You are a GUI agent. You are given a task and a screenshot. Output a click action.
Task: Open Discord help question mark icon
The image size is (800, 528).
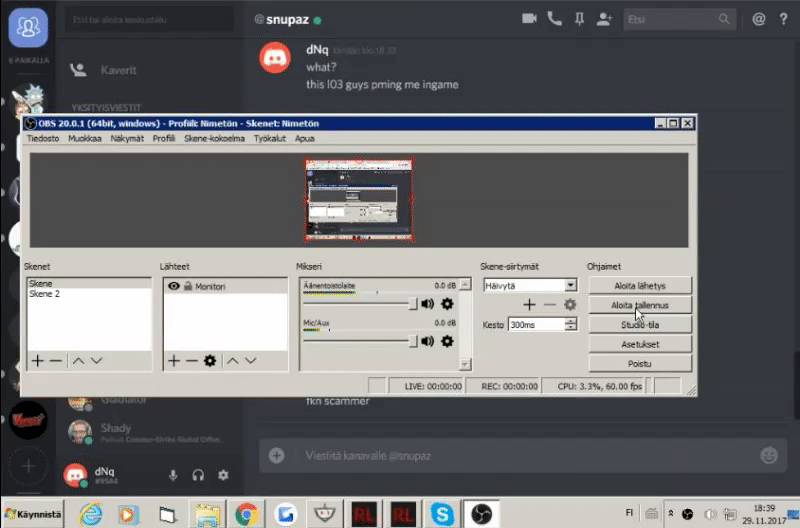pos(783,19)
